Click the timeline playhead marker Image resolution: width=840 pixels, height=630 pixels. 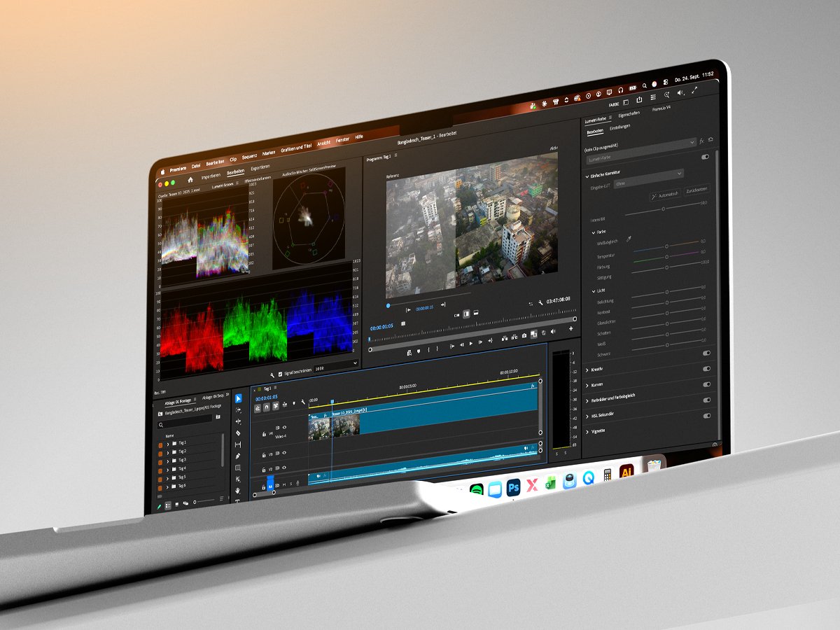click(x=332, y=402)
